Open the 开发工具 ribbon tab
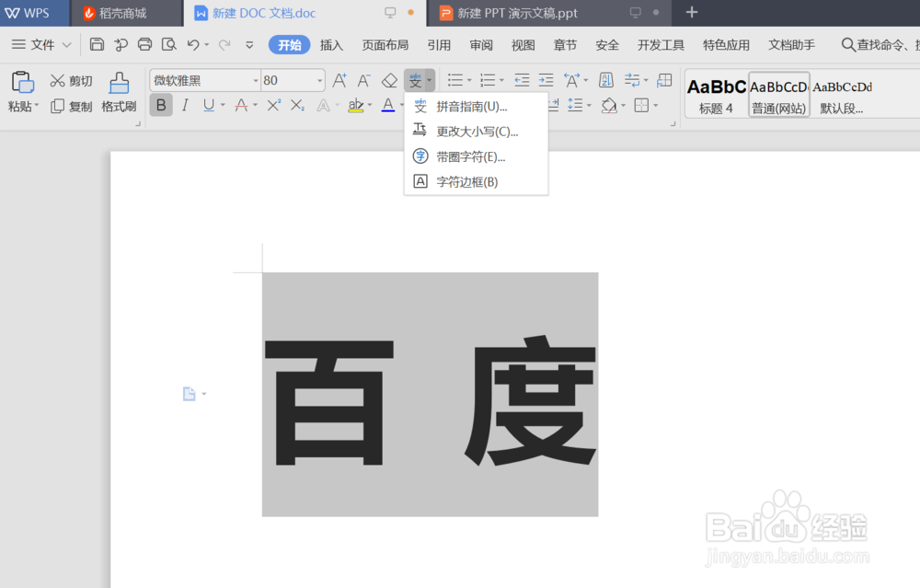 point(661,45)
